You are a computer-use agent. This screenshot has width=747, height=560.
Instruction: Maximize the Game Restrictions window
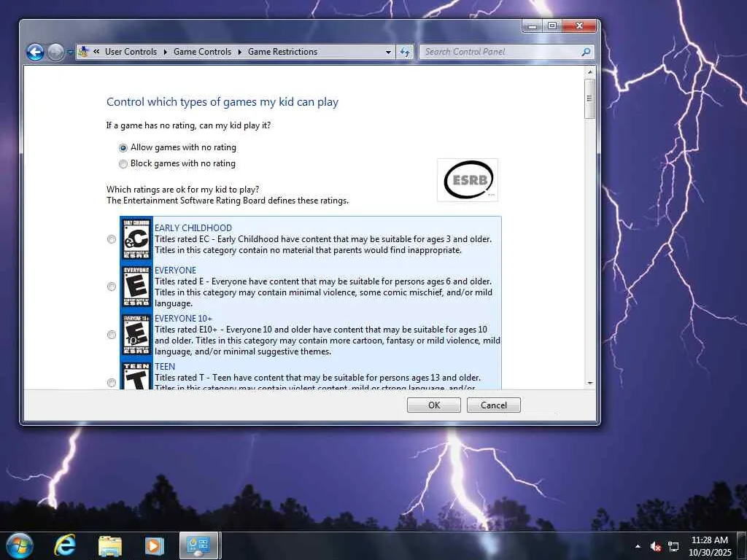coord(551,26)
